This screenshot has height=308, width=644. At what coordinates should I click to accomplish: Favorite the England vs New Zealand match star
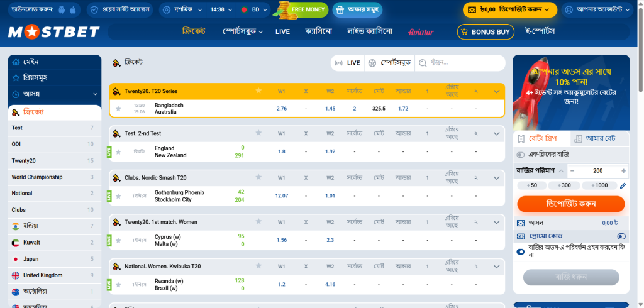pos(118,151)
